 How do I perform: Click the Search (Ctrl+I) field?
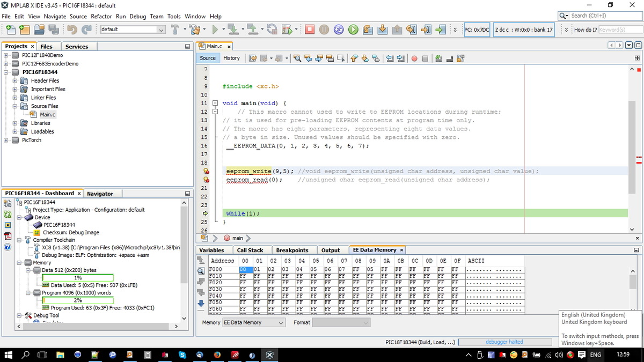pos(599,16)
